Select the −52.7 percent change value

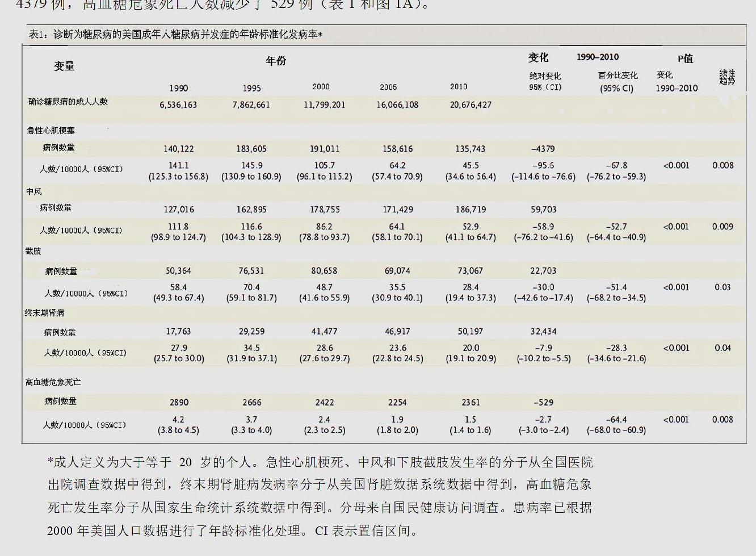click(x=616, y=226)
